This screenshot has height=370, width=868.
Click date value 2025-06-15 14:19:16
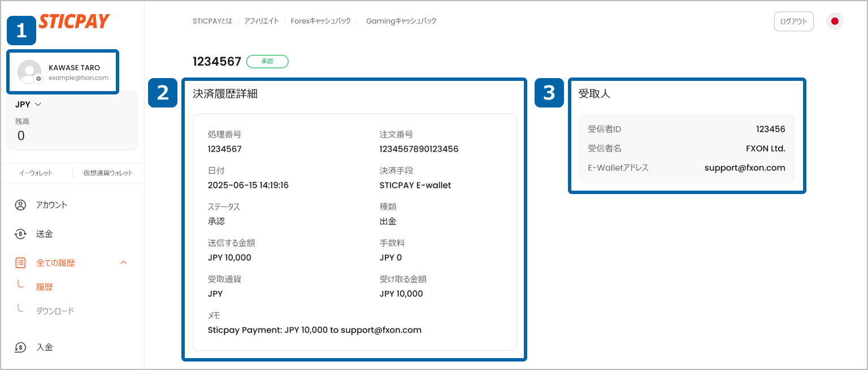coord(248,186)
